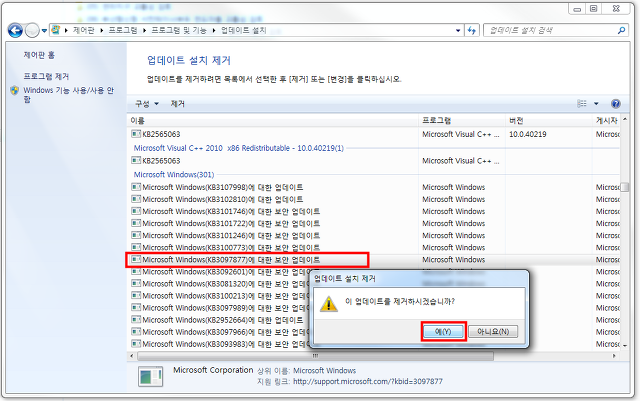Sort by the 이름 column header

click(273, 120)
